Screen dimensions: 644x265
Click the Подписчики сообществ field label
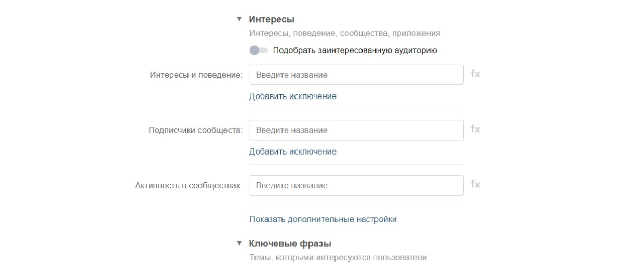coord(194,130)
